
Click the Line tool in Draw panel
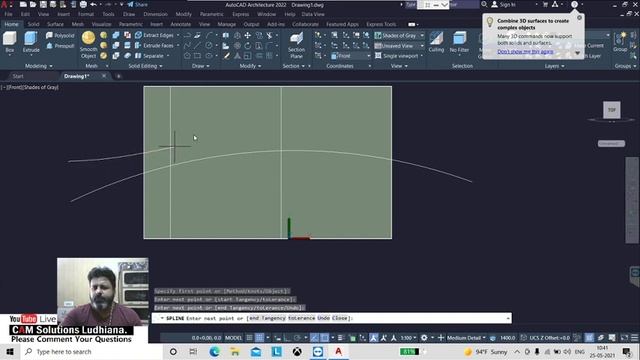click(x=198, y=46)
